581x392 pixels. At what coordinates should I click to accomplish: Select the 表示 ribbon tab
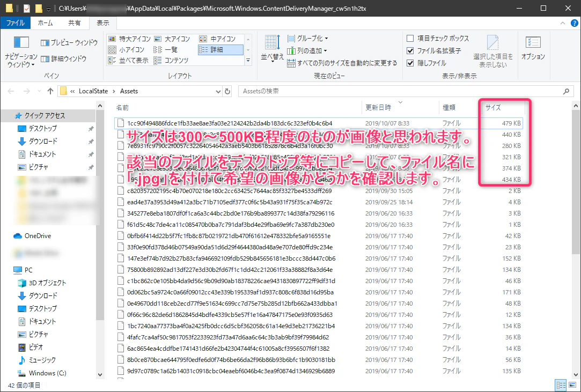click(x=102, y=23)
